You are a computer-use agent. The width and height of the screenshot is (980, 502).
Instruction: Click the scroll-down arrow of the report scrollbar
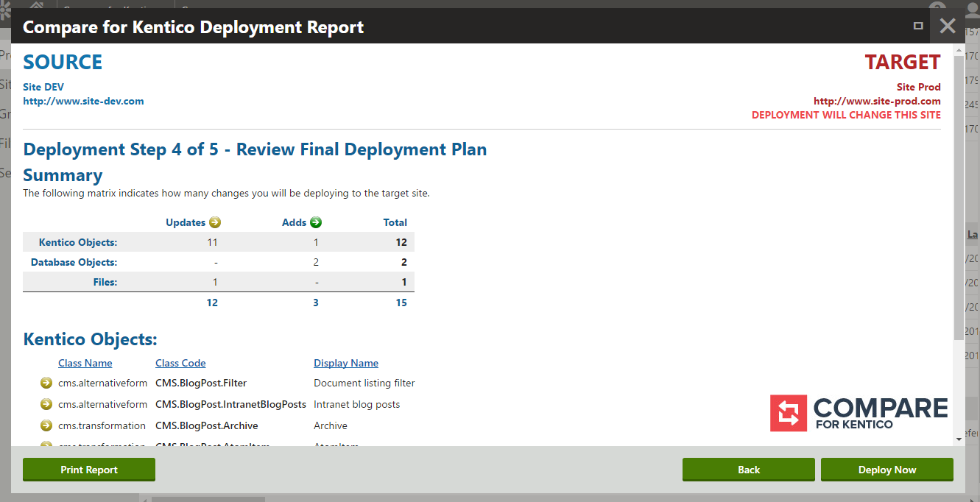[959, 439]
